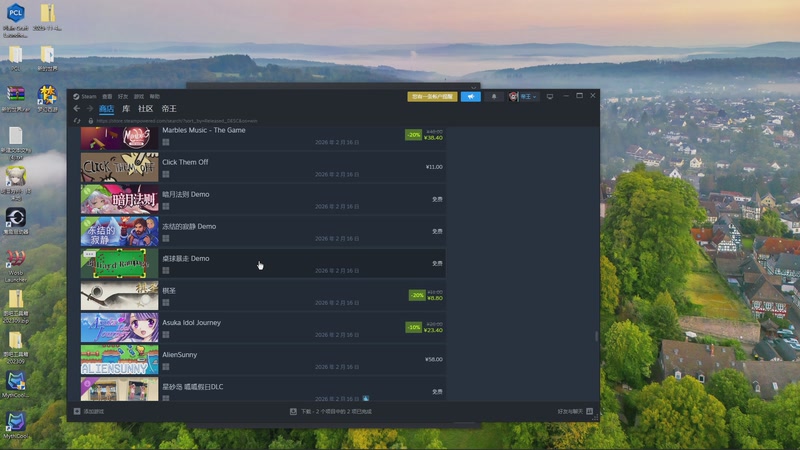
Task: Open the 星砂岛 呱呱假日DLC listing
Action: pos(263,389)
